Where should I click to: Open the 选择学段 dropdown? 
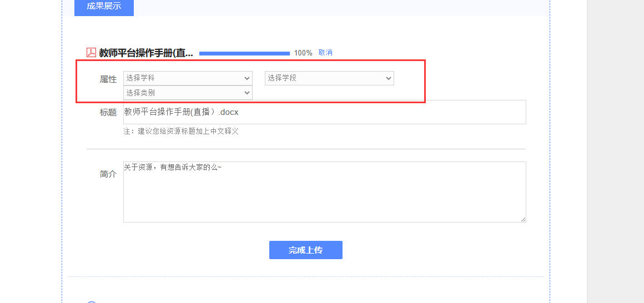329,78
